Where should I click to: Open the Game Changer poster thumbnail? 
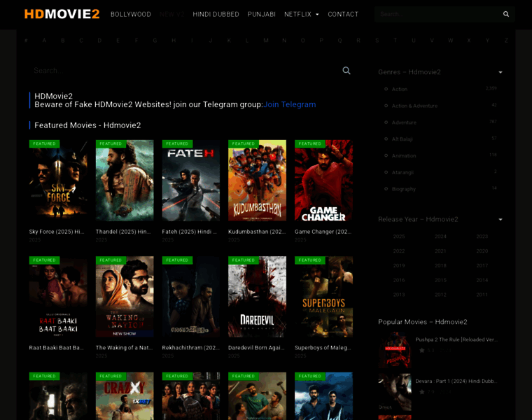pyautogui.click(x=323, y=181)
